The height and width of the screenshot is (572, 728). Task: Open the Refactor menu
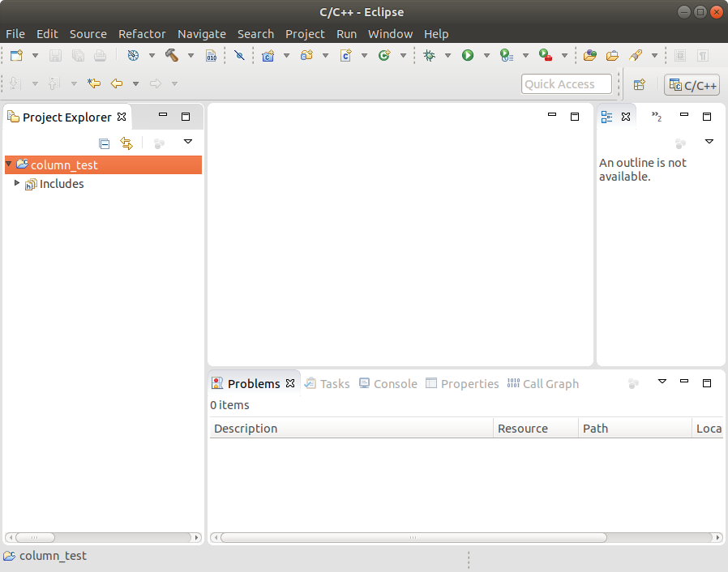click(142, 34)
